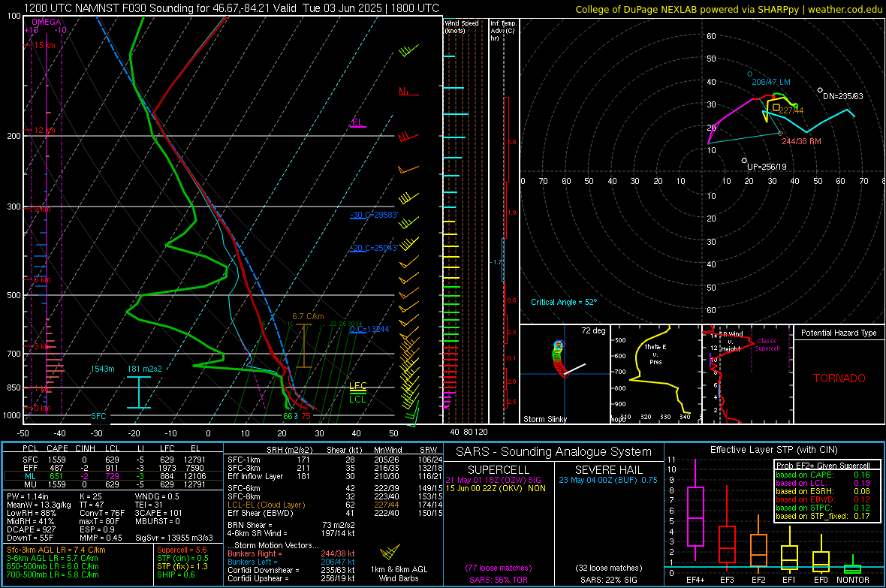886x588 pixels.
Task: Click the OMEGA label on the skew-T
Action: [47, 22]
